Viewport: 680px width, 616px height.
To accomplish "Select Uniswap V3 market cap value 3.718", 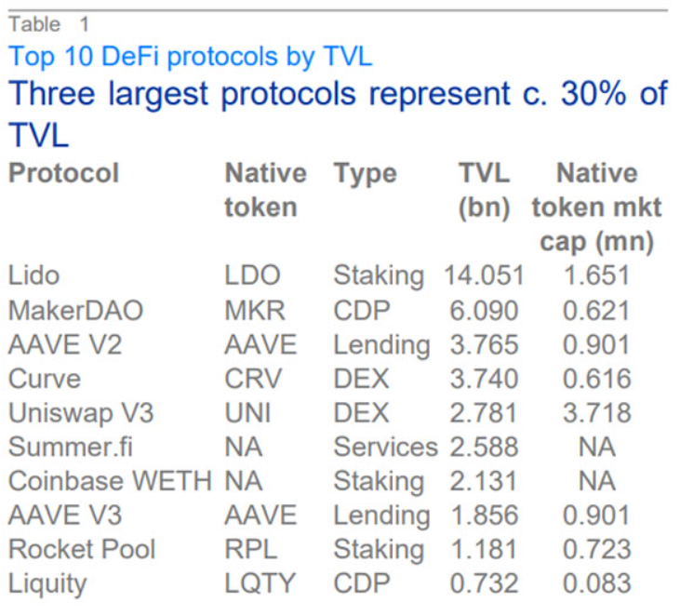I will pyautogui.click(x=596, y=412).
